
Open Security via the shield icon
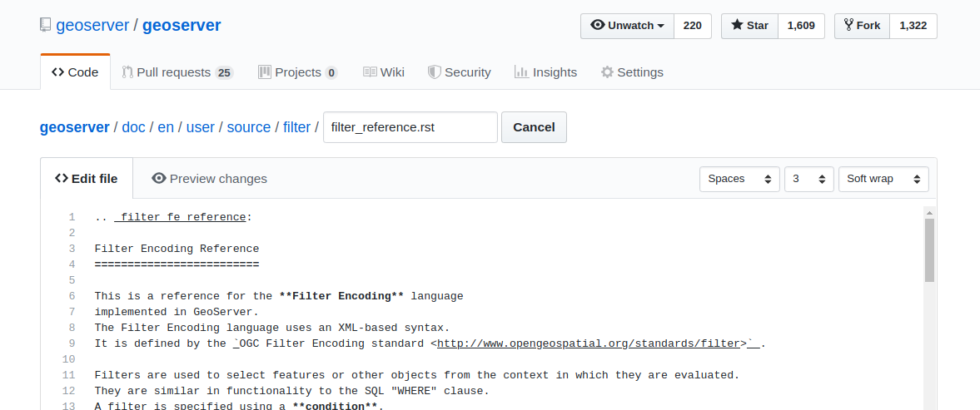click(435, 72)
